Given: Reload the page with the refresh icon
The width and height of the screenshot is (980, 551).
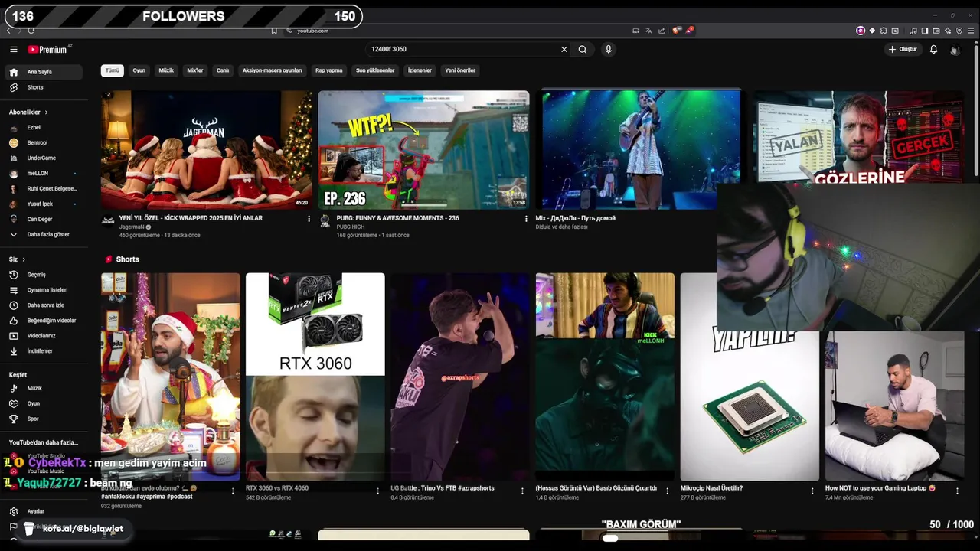Looking at the screenshot, I should point(31,31).
